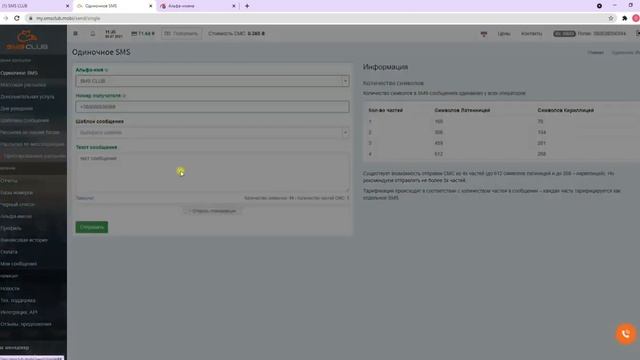Open the notifications bell icon
The width and height of the screenshot is (640, 360).
pyautogui.click(x=93, y=33)
